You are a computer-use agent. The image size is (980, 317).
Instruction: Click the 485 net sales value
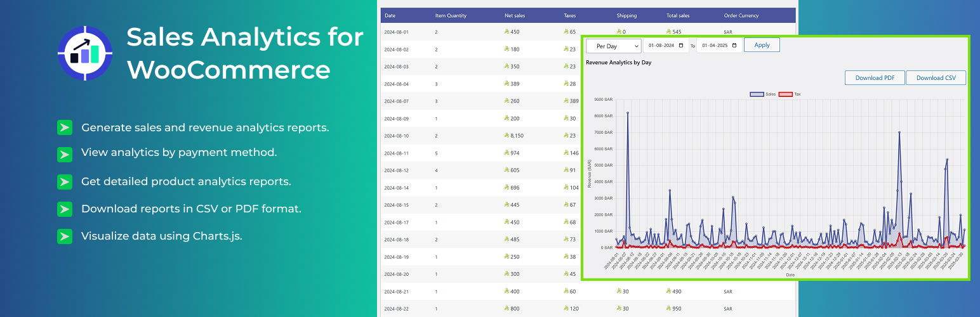[512, 240]
